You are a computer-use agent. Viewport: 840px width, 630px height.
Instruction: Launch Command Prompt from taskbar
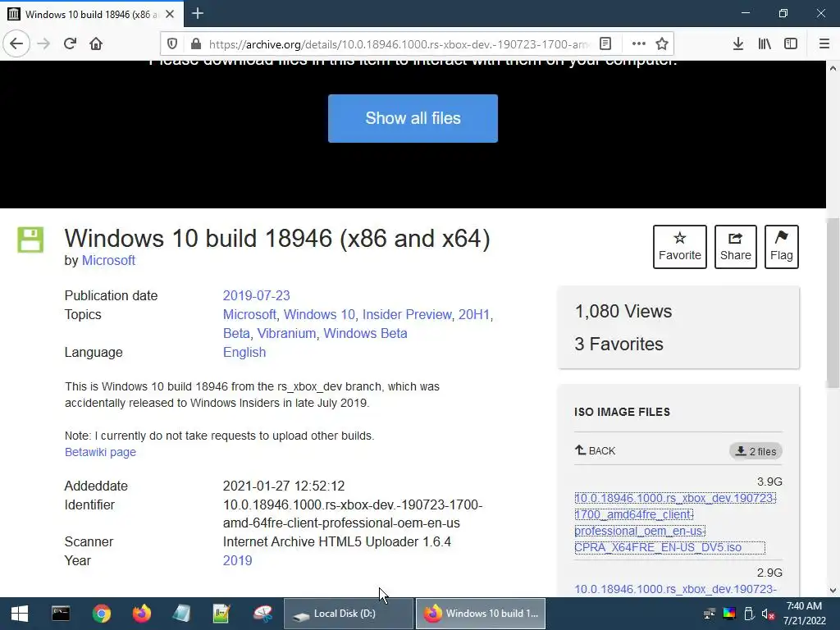tap(61, 614)
